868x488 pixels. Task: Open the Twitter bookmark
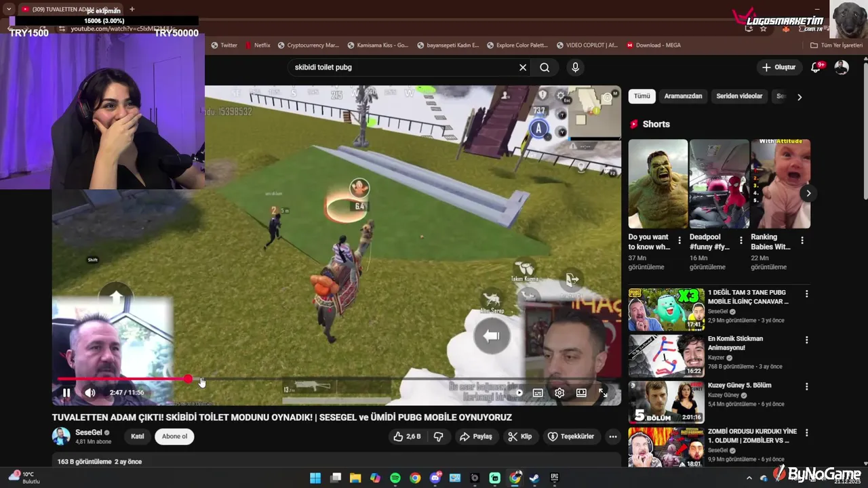224,45
